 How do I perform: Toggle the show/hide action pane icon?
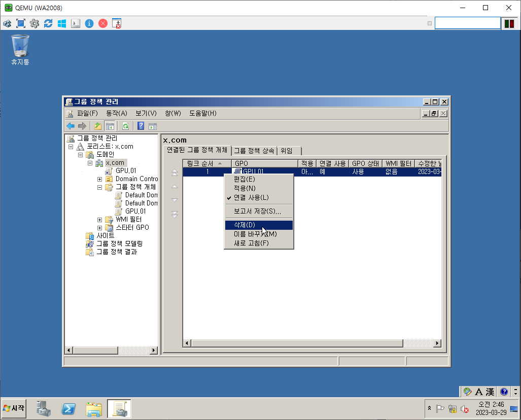(153, 126)
